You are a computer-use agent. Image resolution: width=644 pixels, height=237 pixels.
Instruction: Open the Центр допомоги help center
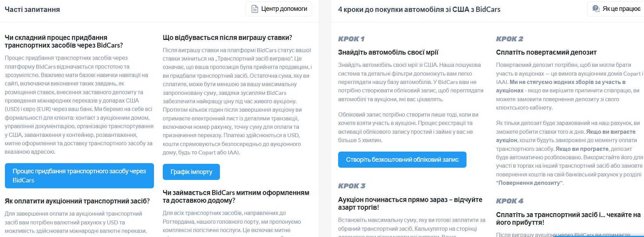[279, 9]
